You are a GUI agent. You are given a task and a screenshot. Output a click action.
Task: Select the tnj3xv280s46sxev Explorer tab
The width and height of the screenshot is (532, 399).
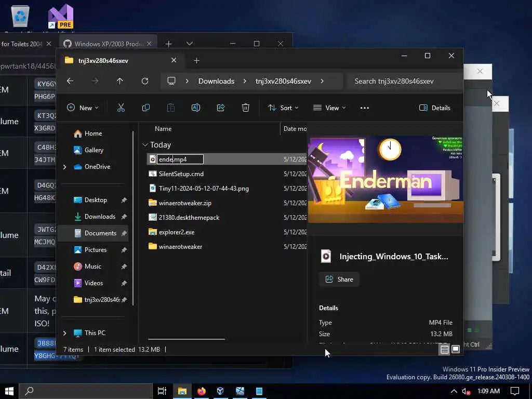121,60
